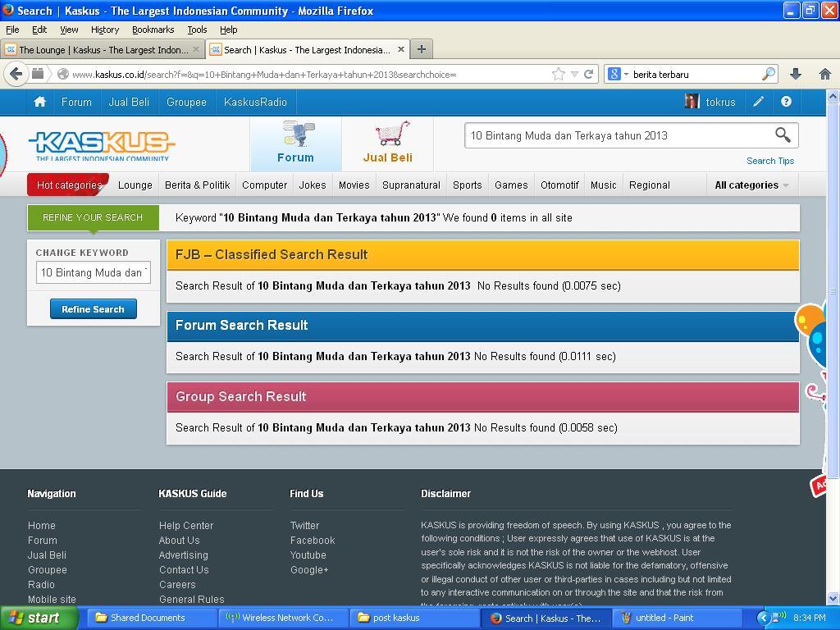Click the Hot categories label
The height and width of the screenshot is (630, 840).
tap(69, 185)
